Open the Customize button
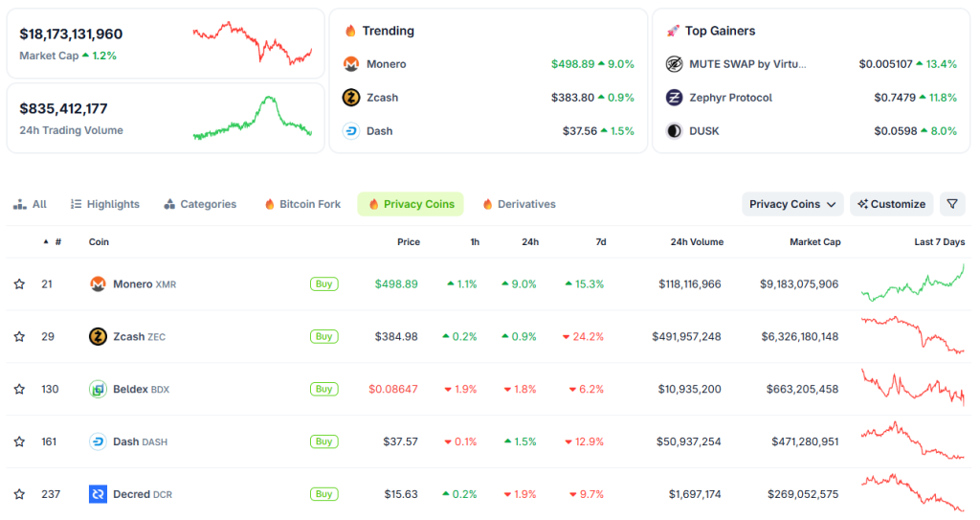Image resolution: width=980 pixels, height=520 pixels. [x=891, y=204]
